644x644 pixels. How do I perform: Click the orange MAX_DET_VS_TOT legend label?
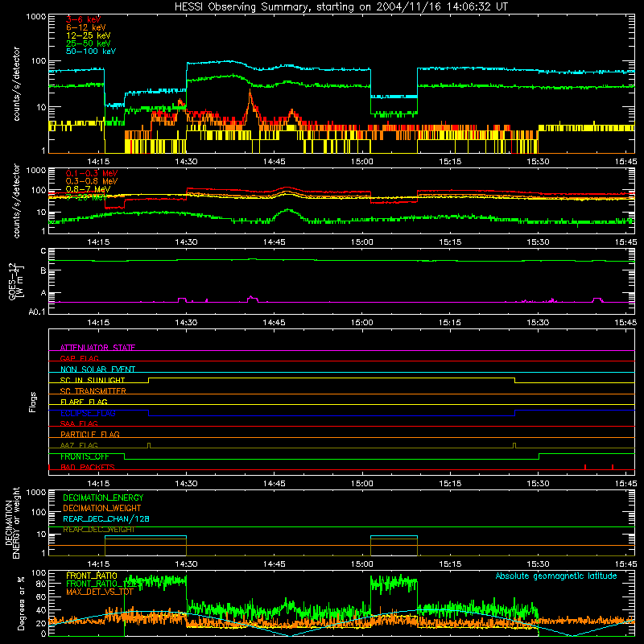click(99, 592)
